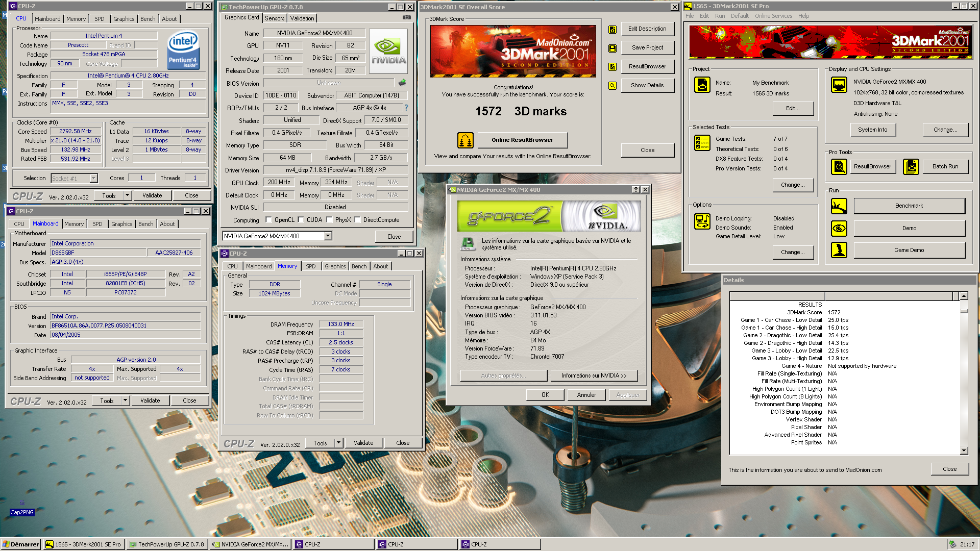The height and width of the screenshot is (551, 980).
Task: Open the graphics card selector dropdown in GPU-Z
Action: pyautogui.click(x=328, y=236)
